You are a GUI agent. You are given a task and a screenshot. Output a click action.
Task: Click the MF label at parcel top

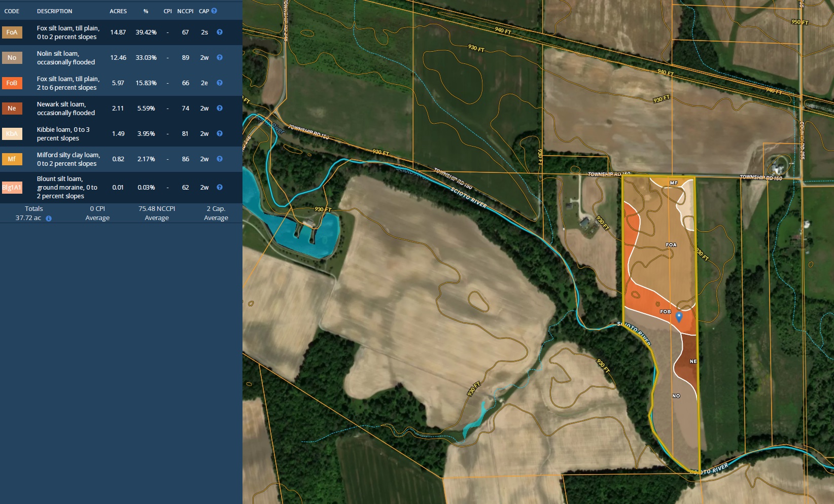[x=674, y=183]
